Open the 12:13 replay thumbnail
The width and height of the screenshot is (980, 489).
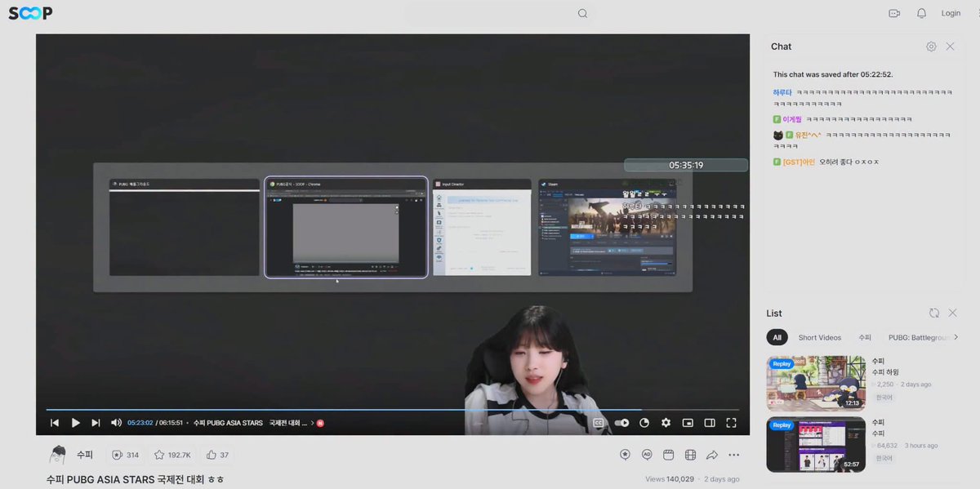(x=816, y=383)
